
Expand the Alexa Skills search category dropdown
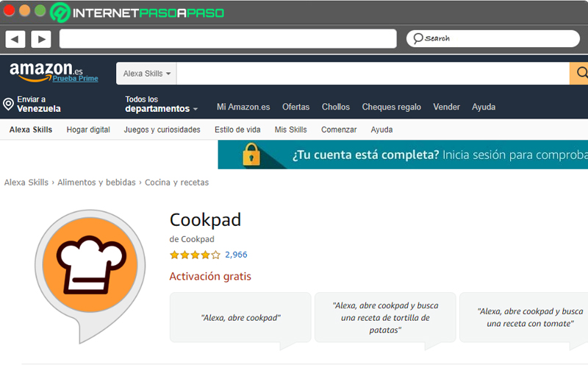(x=146, y=74)
